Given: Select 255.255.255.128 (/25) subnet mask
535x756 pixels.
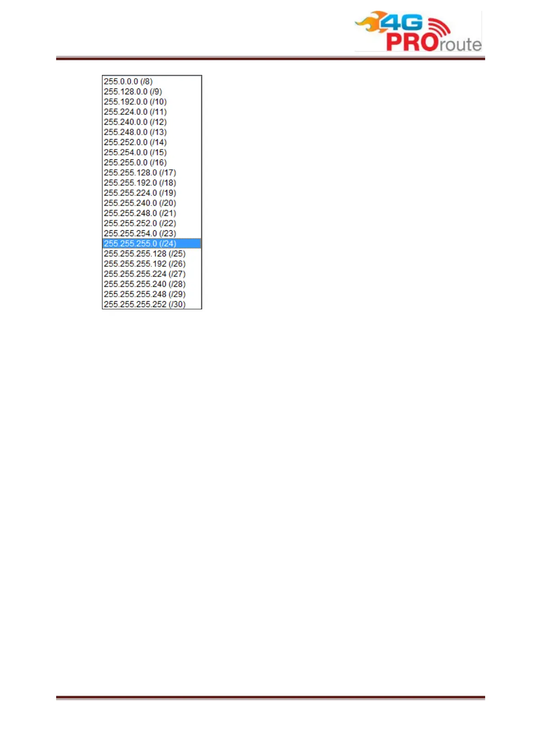Looking at the screenshot, I should pos(152,254).
